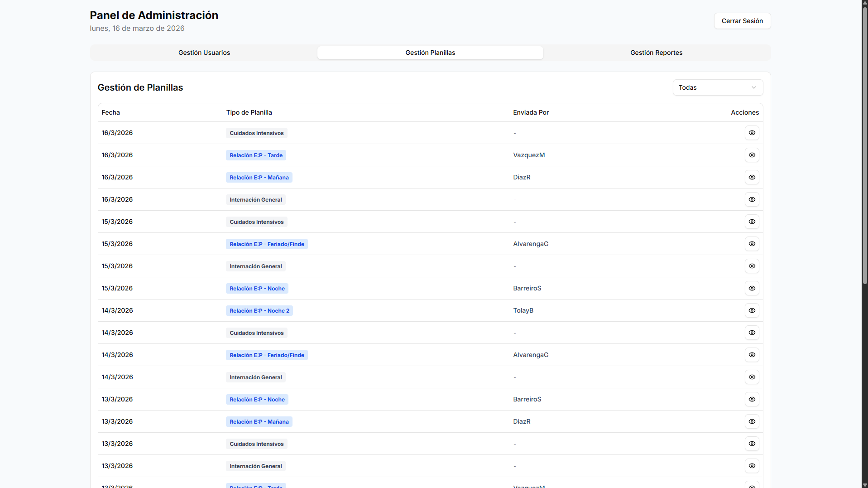Click the vertical page scrollbar thumb
Screen dimensions: 868x488
(864, 145)
